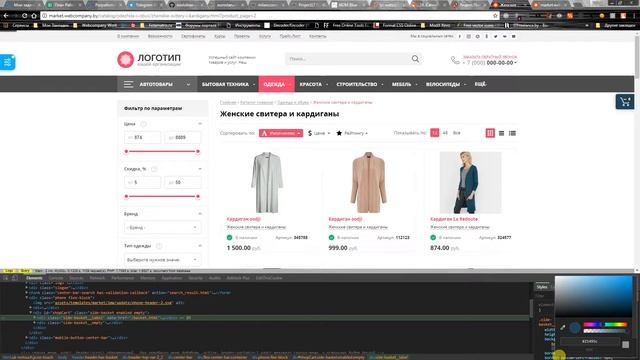Screen dimensions: 640x360
Task: Open first Кардиган oodji product link
Action: (x=243, y=219)
